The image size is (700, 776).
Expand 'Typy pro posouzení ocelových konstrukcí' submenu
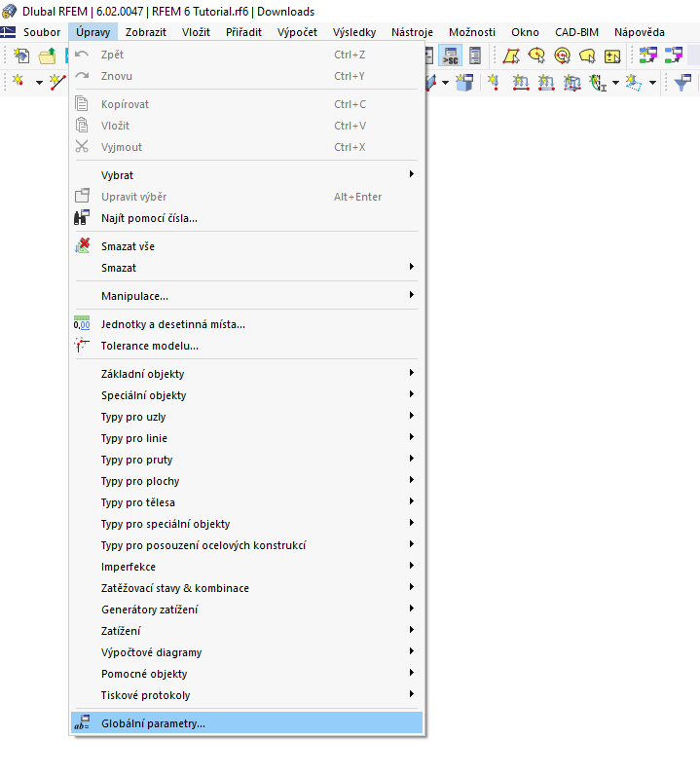pos(246,545)
